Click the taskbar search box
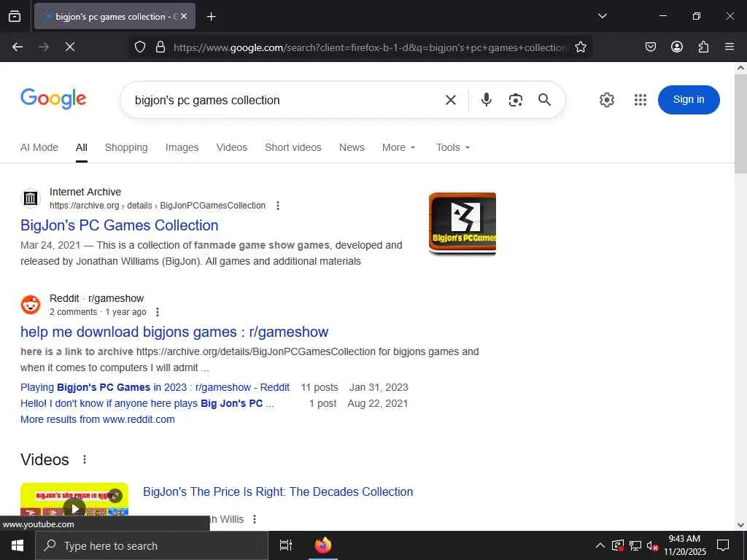Screen dimensions: 747x560 (x=152, y=545)
